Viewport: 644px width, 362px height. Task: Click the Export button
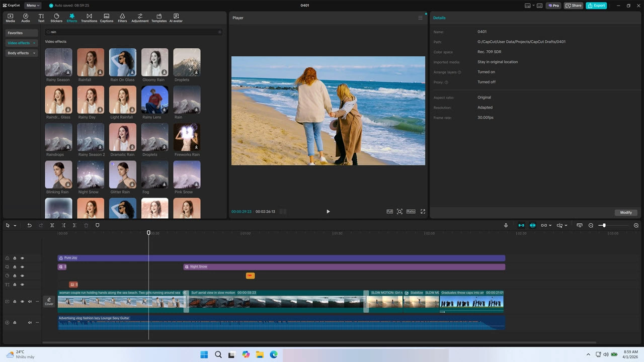pos(596,6)
